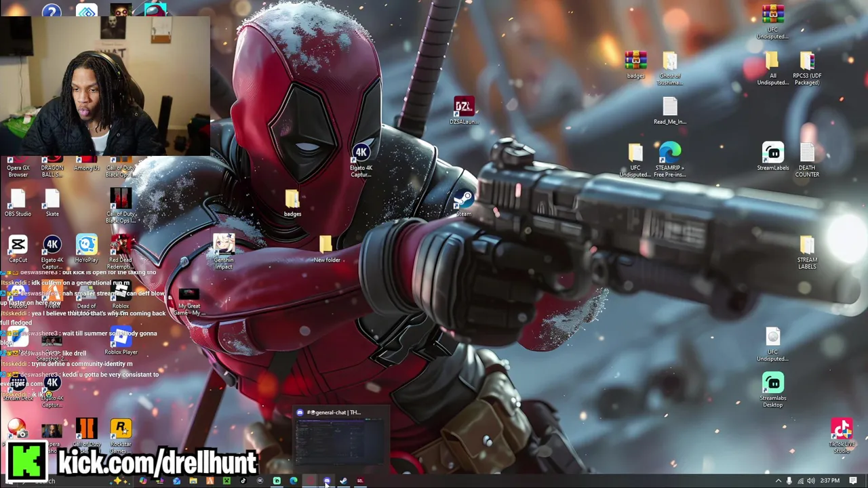Open Streamlabs green icon in taskbar
The width and height of the screenshot is (868, 488).
[277, 481]
